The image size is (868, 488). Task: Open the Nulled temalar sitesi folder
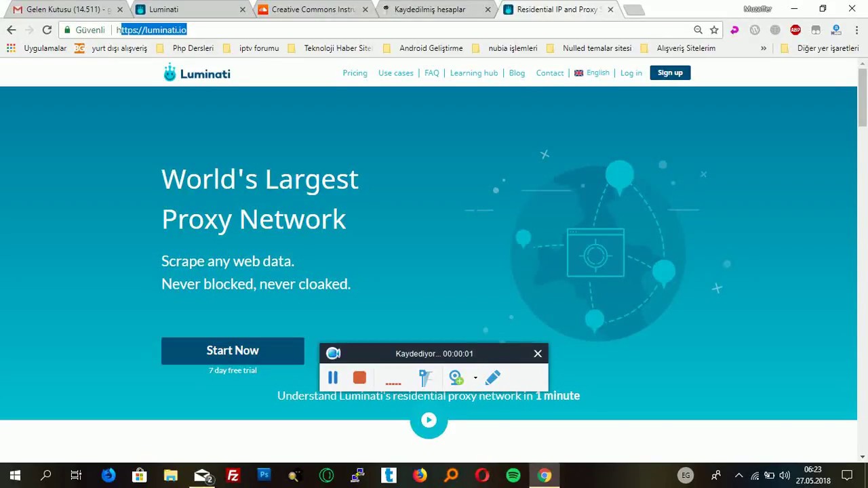589,48
